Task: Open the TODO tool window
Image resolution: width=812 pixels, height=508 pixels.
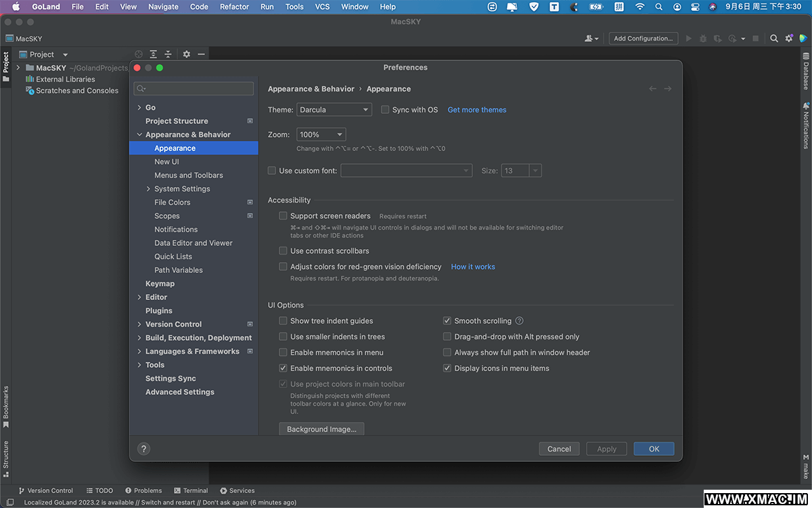Action: tap(99, 490)
